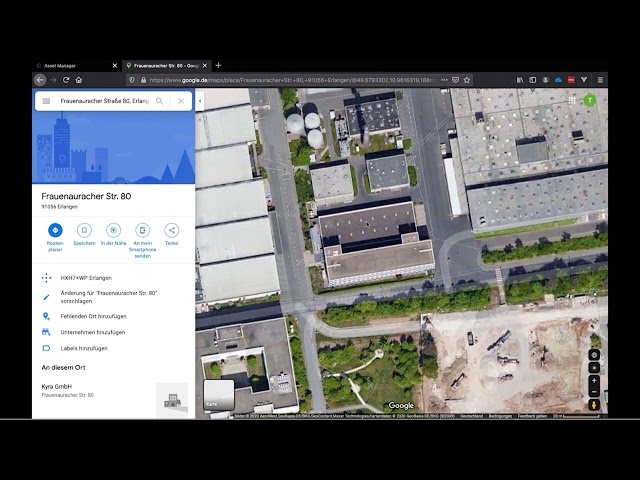Click the Kyra GmbH building thumbnail

172,400
